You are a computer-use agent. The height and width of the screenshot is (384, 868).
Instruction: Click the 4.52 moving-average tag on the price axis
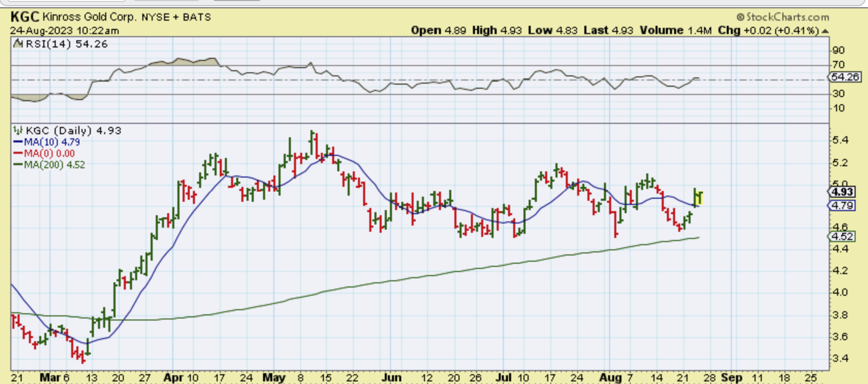[842, 236]
